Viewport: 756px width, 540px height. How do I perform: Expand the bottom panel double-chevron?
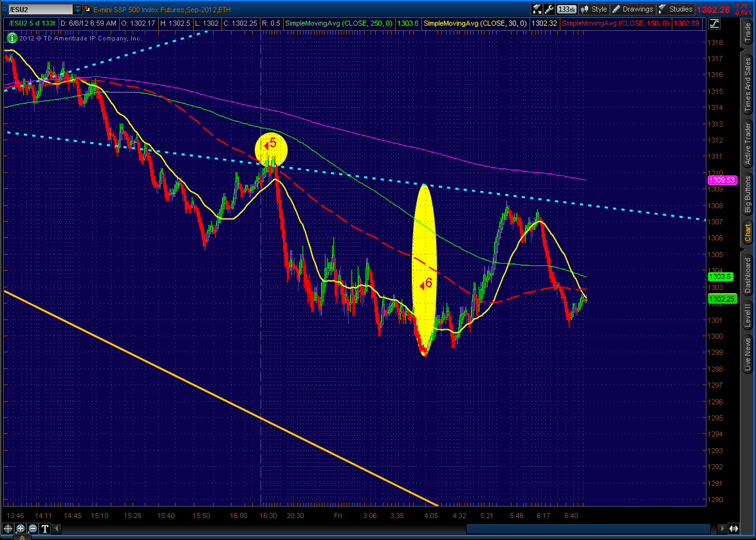coord(22,537)
